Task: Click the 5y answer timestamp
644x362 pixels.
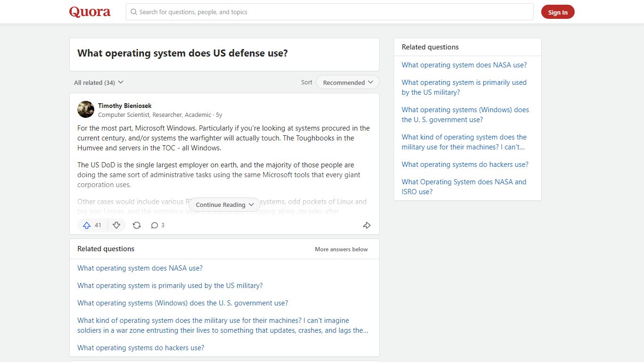Action: 219,115
